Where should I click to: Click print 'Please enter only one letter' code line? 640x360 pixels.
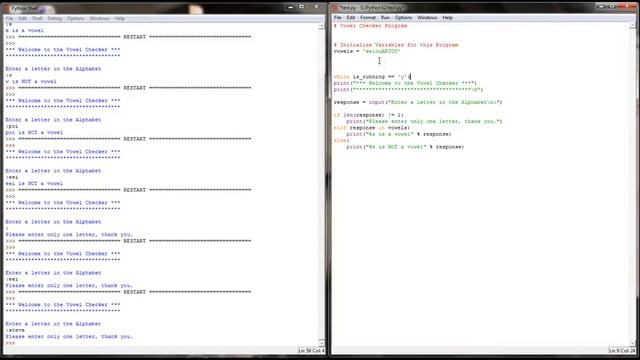424,122
